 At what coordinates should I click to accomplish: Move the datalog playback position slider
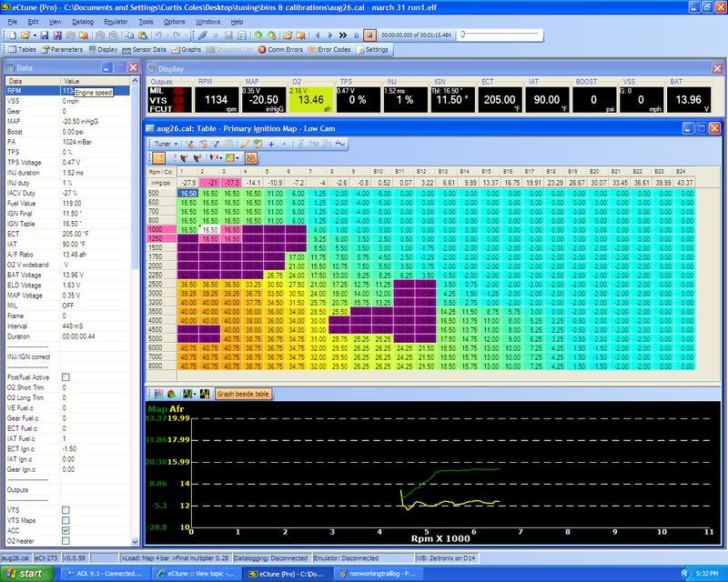(x=463, y=35)
